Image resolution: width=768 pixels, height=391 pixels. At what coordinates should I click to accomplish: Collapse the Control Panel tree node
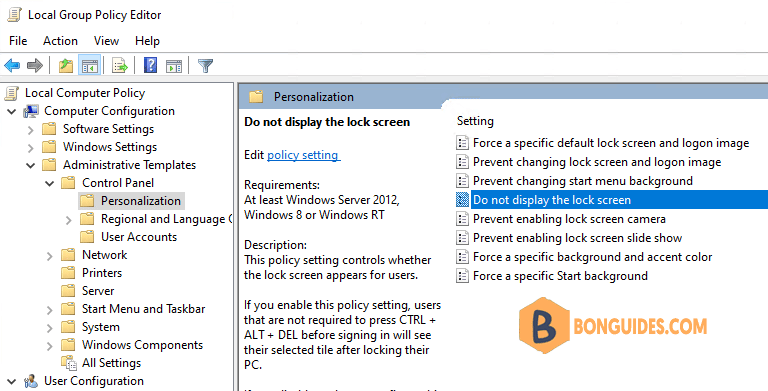[x=49, y=184]
